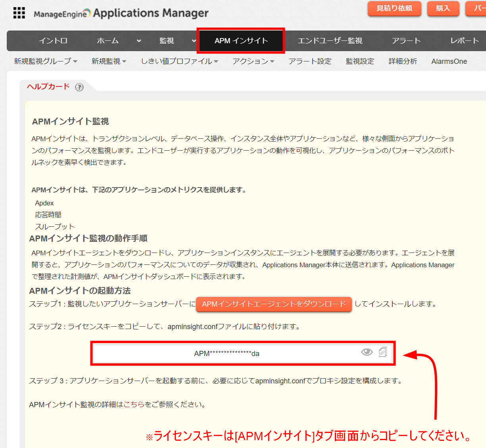Switch to the アラート tab
This screenshot has height=448, width=486.
tap(406, 41)
